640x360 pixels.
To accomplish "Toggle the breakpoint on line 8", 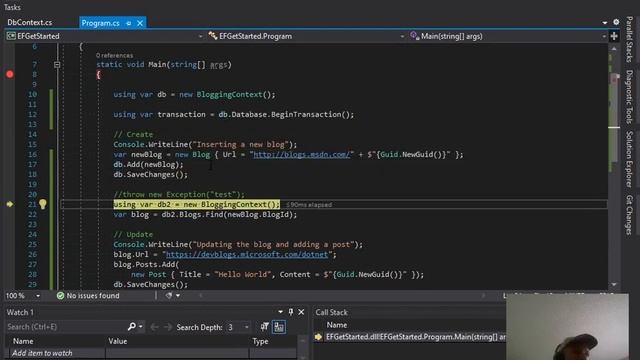I will click(10, 74).
